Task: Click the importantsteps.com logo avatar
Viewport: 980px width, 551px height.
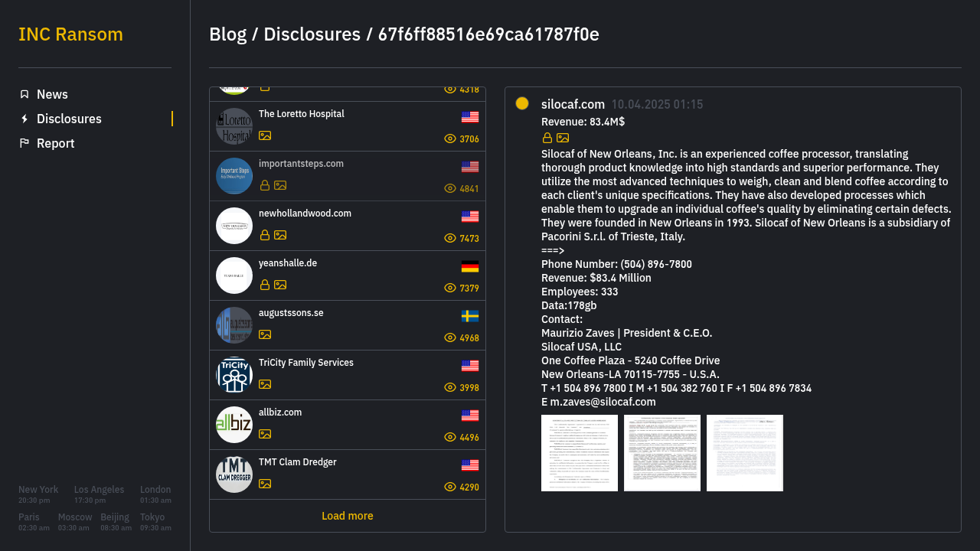Action: (x=234, y=176)
